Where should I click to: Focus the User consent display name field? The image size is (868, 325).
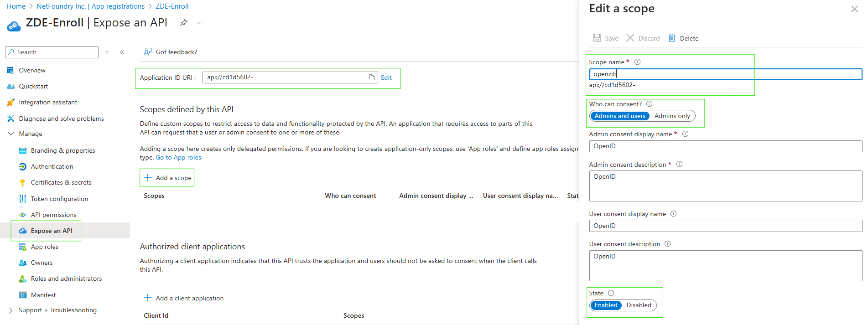[726, 226]
